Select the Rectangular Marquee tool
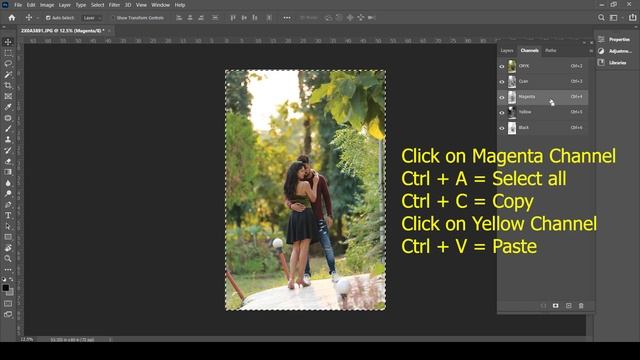Viewport: 640px width, 360px height. [x=8, y=53]
